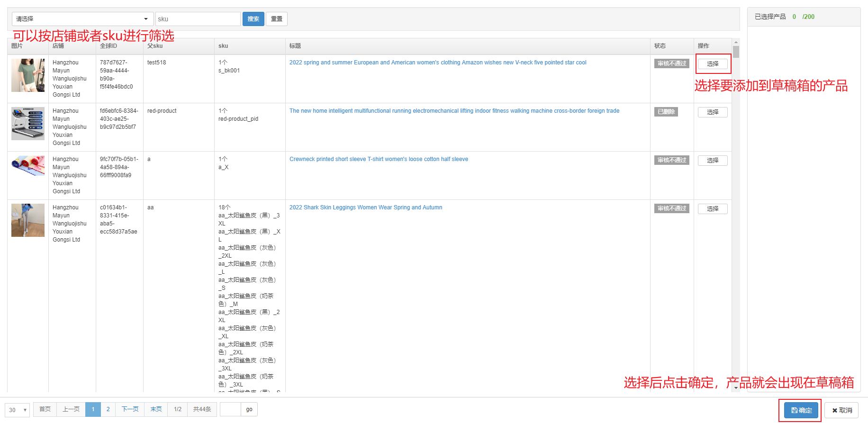The width and height of the screenshot is (868, 423).
Task: Open the 2022 spring and summer product link
Action: click(438, 63)
